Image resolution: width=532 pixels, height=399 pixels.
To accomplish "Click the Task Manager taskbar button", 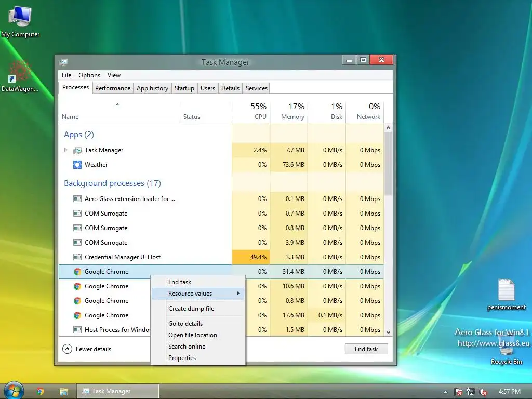I will [118, 391].
